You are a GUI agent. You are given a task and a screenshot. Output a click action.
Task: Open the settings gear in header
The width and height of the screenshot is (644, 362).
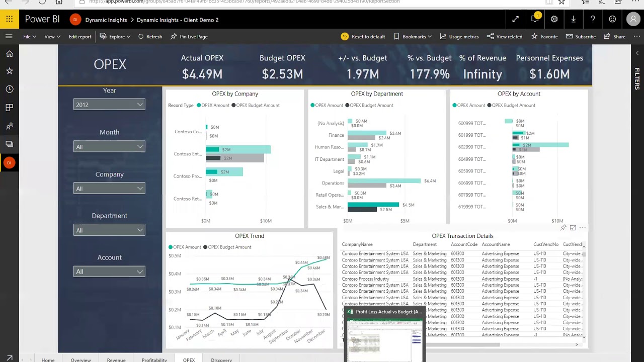[554, 20]
